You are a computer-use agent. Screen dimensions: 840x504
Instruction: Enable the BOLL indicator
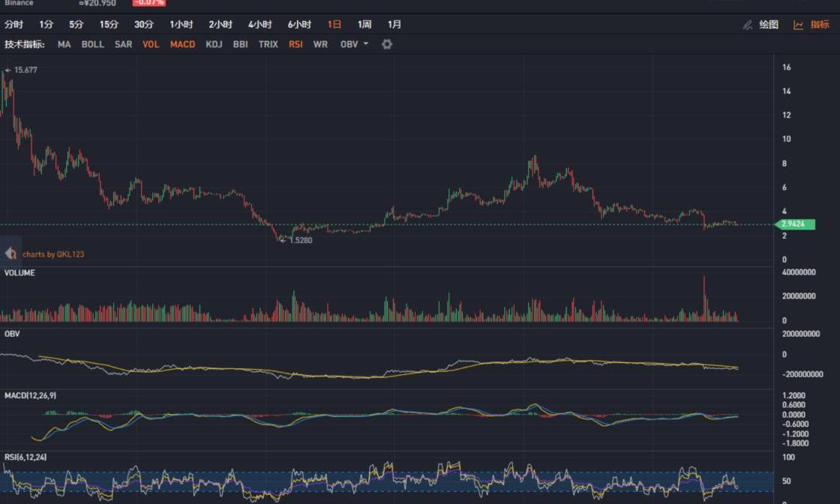pos(93,44)
